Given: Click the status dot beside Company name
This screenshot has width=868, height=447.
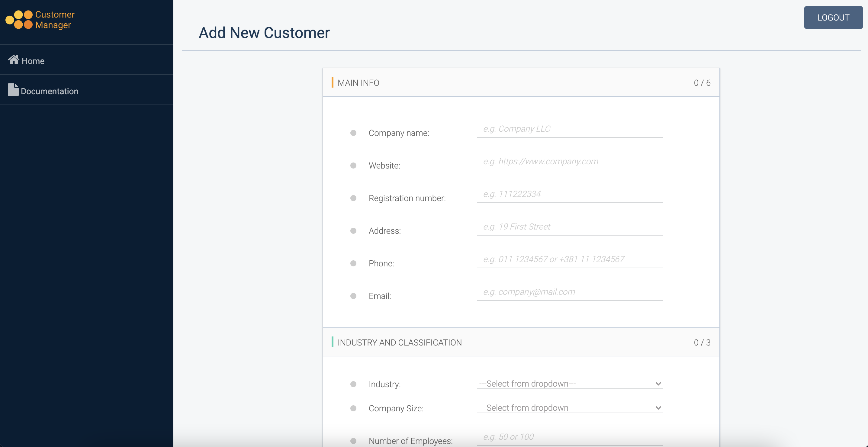Looking at the screenshot, I should pos(353,133).
